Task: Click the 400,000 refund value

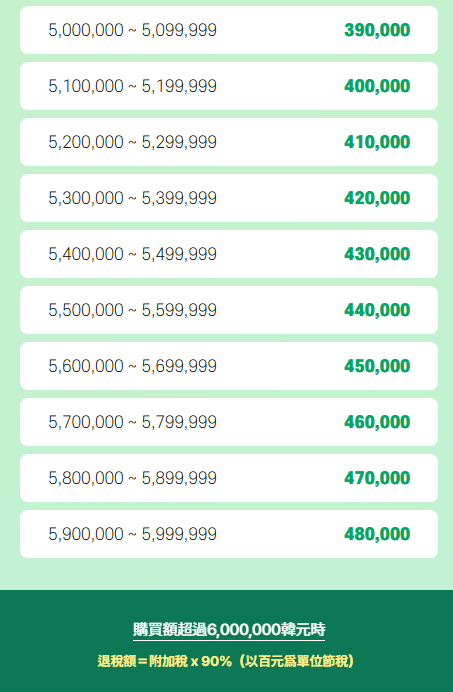Action: pyautogui.click(x=377, y=86)
